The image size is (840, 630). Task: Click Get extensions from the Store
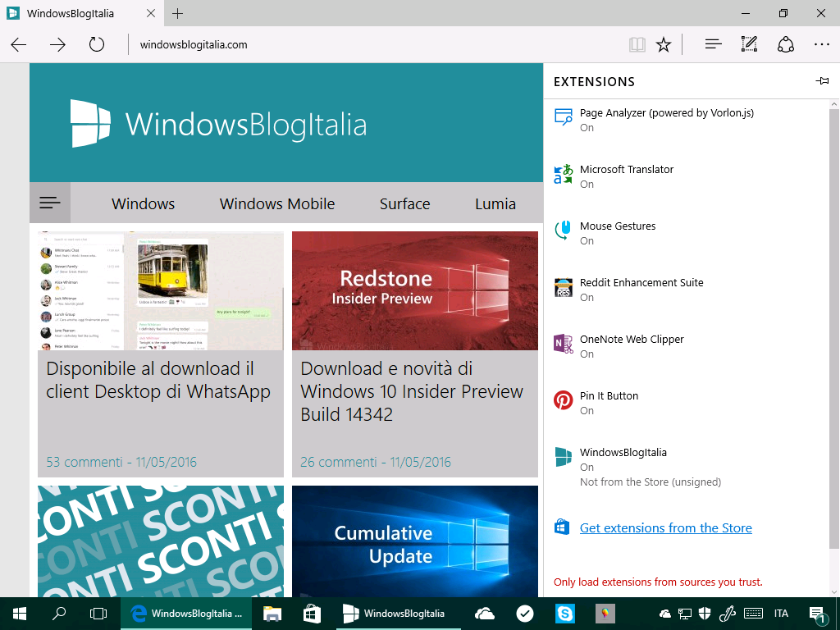[x=666, y=528]
